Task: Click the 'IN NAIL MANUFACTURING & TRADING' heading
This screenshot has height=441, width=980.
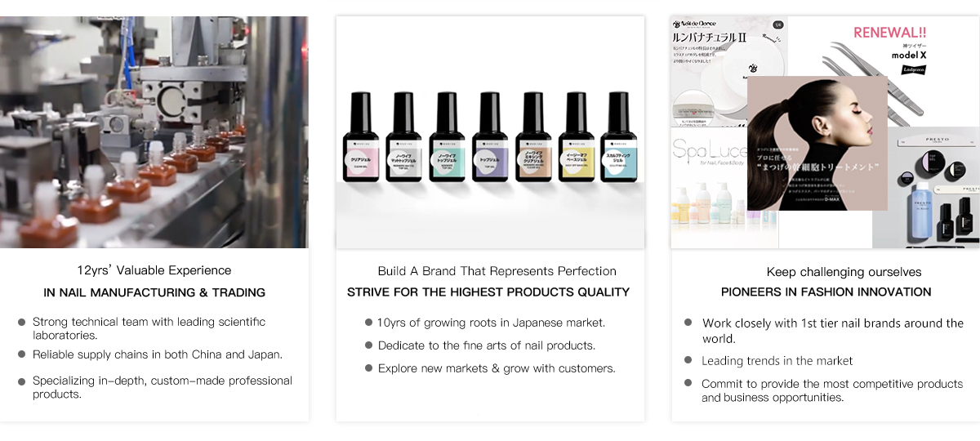Action: tap(154, 292)
